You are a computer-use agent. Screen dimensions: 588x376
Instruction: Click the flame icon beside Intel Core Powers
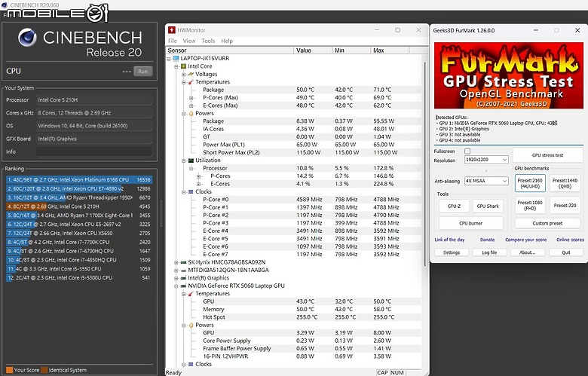click(x=191, y=114)
